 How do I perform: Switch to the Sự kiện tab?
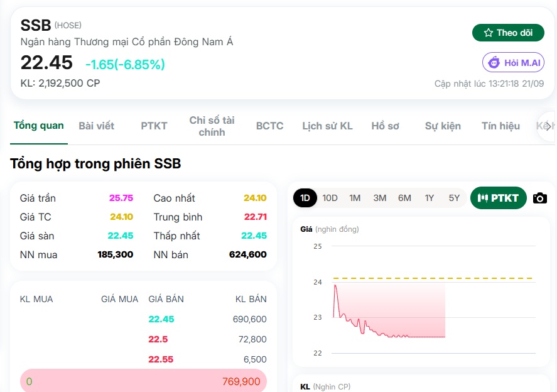pyautogui.click(x=443, y=126)
